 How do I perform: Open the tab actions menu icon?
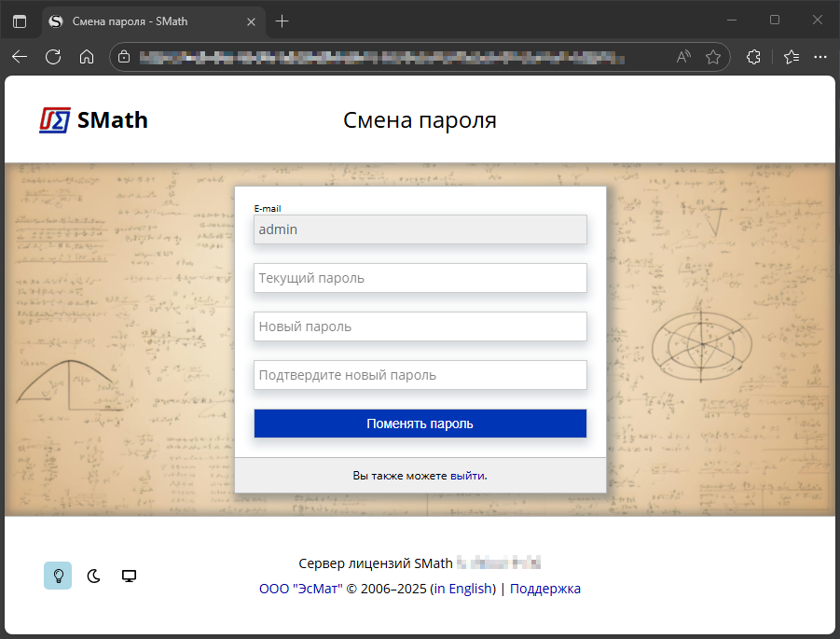[20, 21]
